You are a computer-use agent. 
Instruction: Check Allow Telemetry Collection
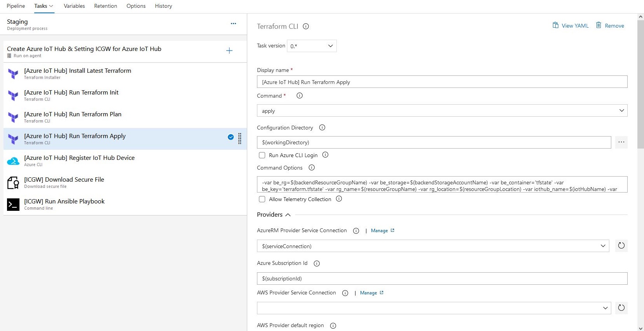click(x=262, y=199)
